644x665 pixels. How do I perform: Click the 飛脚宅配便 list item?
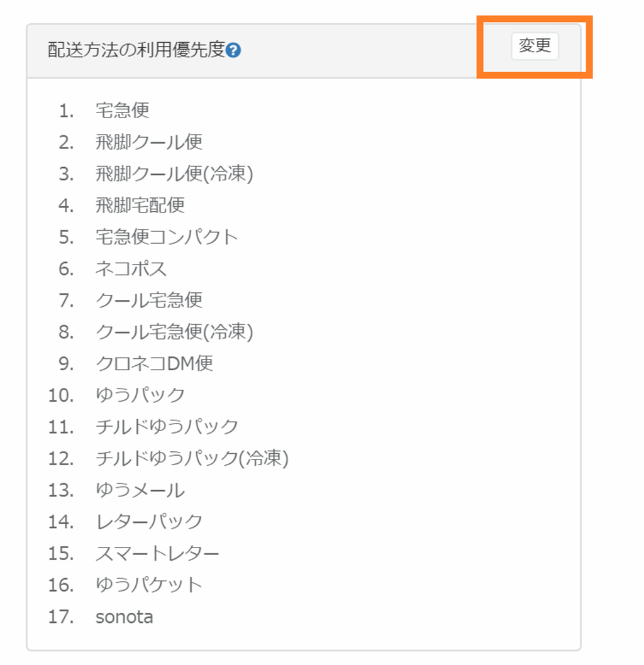pos(140,205)
